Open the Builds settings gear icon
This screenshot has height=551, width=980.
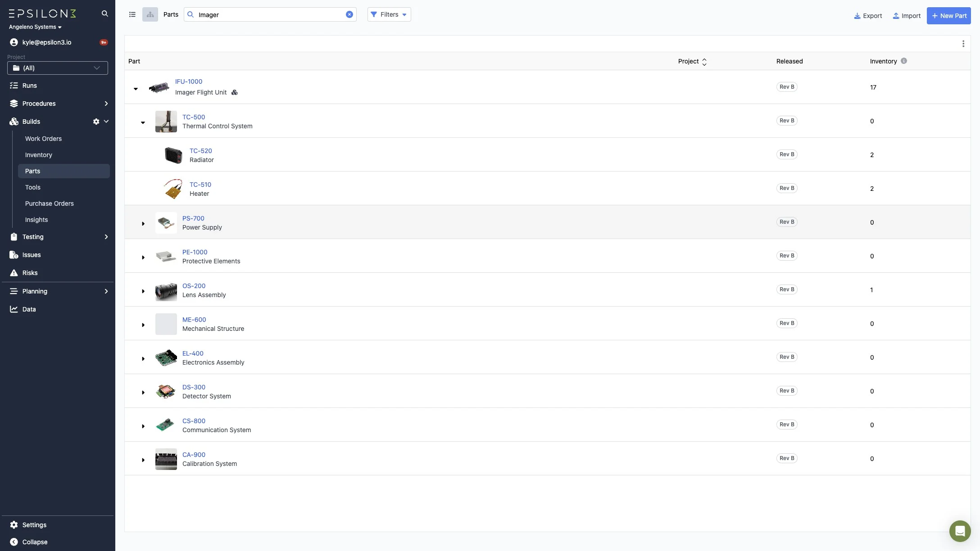(x=96, y=122)
